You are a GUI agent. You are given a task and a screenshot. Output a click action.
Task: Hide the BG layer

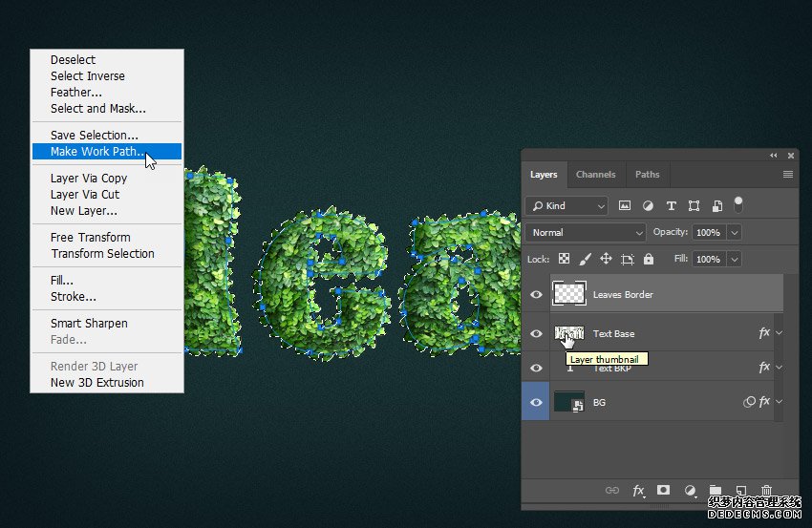536,402
